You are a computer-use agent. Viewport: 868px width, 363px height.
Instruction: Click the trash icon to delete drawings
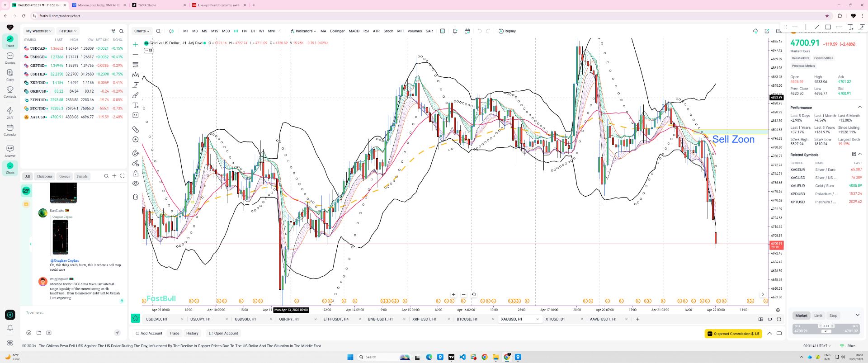(135, 197)
